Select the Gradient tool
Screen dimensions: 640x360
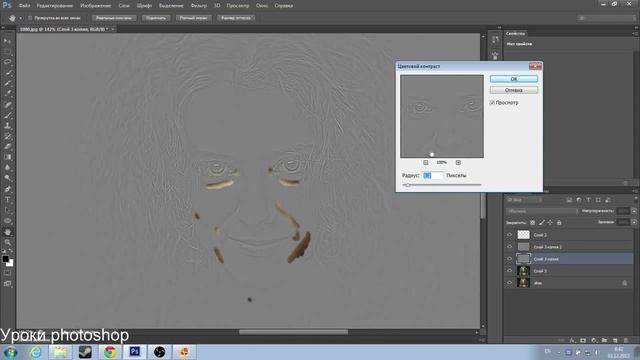pos(7,157)
